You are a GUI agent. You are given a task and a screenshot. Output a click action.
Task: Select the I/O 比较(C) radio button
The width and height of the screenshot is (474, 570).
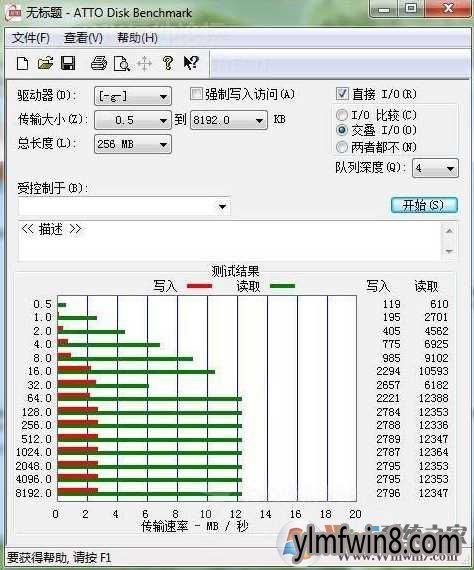(x=342, y=115)
